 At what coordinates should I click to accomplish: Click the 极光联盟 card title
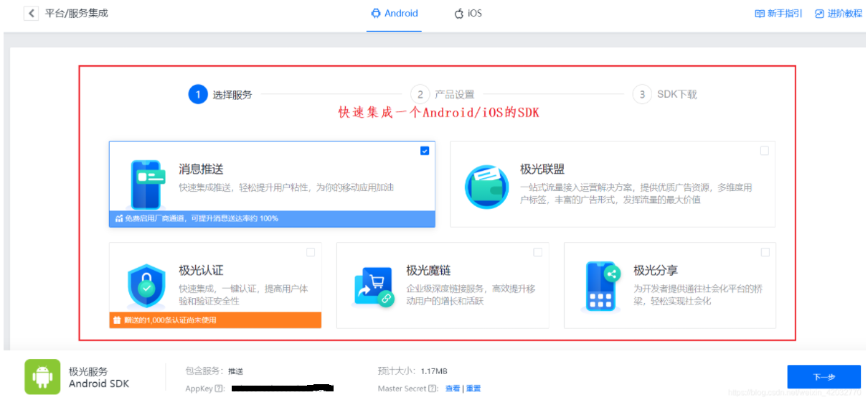click(x=542, y=169)
